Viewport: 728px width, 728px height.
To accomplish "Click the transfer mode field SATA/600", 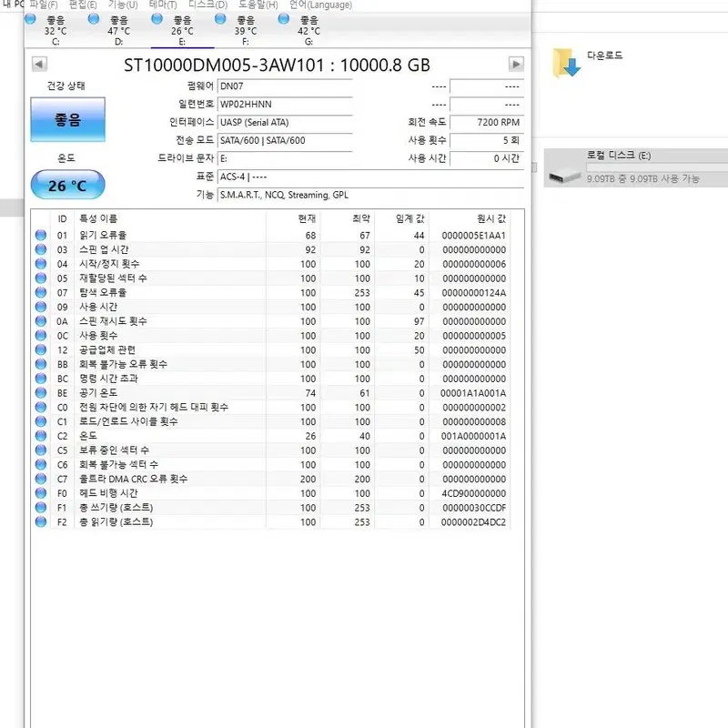I will tap(285, 141).
